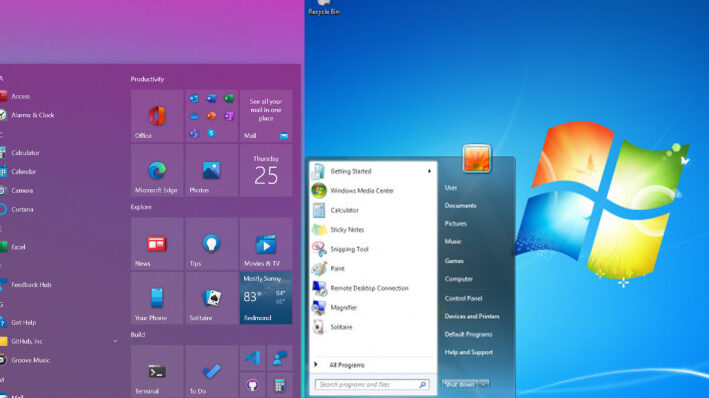Open Camera in the app list
This screenshot has width=709, height=398.
click(17, 190)
